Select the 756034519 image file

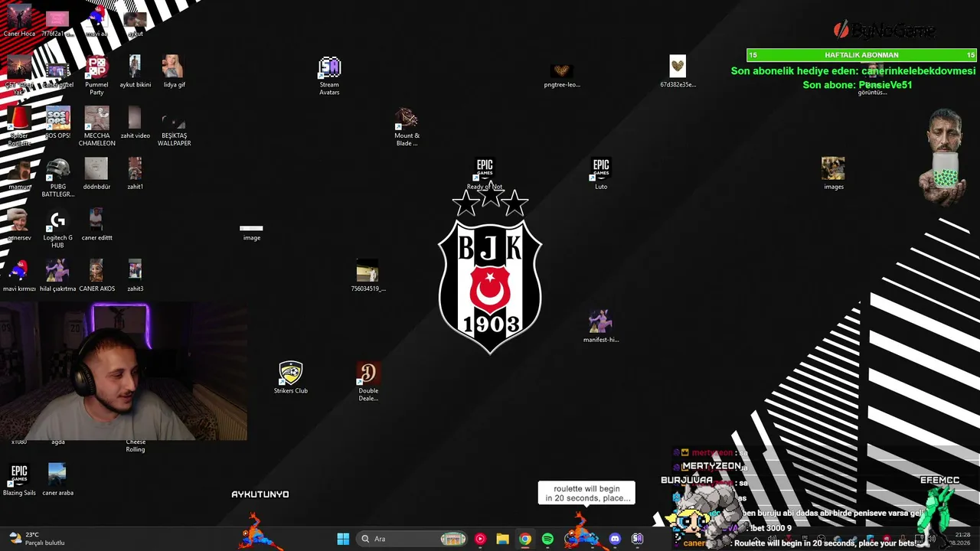click(x=367, y=276)
